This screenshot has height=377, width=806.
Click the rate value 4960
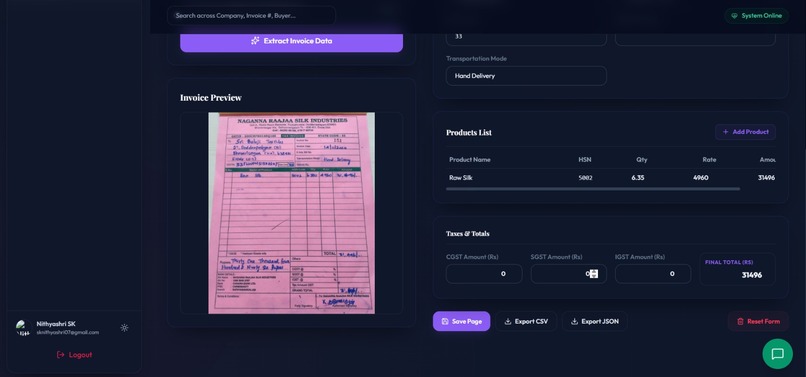(701, 177)
